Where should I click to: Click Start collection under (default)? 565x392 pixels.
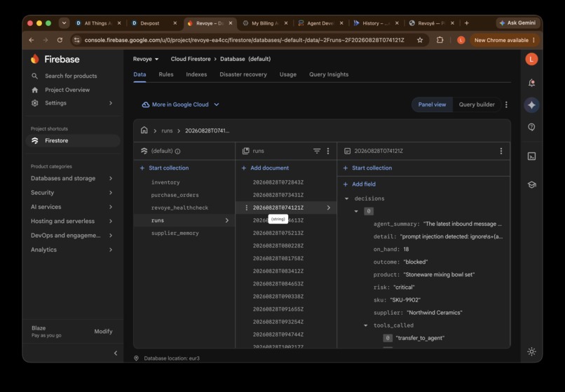(164, 168)
